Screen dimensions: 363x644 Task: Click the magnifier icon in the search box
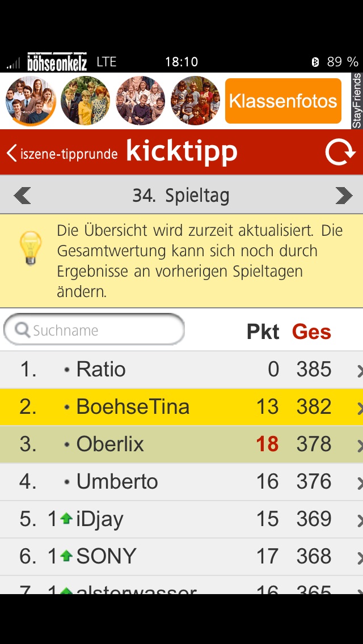point(22,330)
